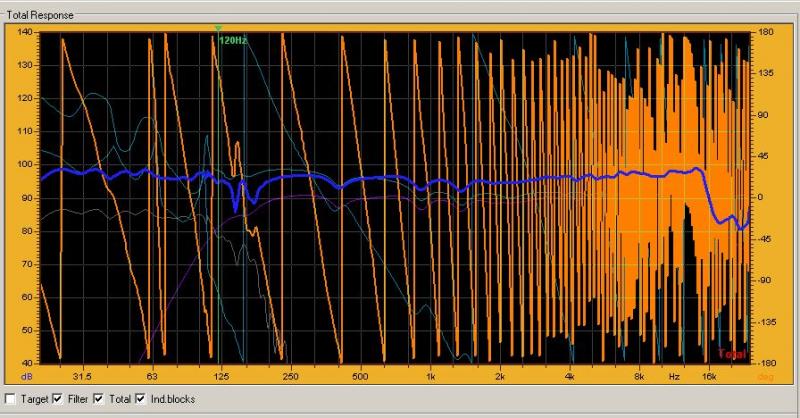
Task: Disable the Ind.blocks checkbox
Action: (140, 399)
